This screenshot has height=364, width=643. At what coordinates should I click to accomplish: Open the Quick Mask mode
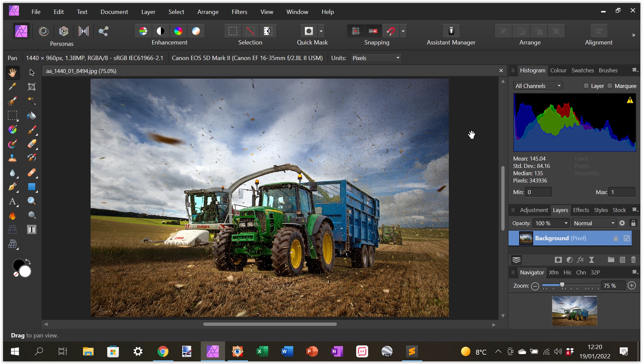(x=308, y=31)
